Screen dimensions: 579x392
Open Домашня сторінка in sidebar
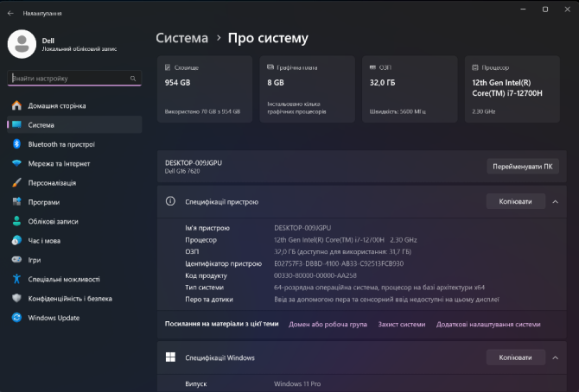(74, 105)
